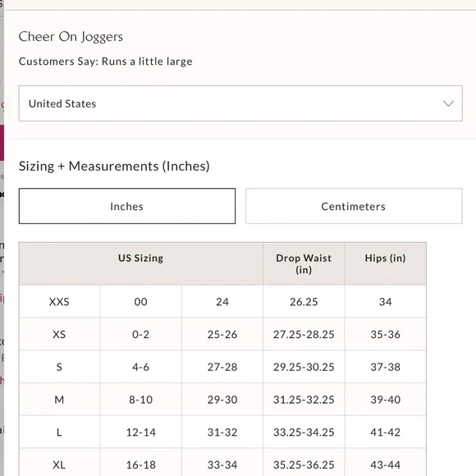Select the XXS size cell

(59, 301)
